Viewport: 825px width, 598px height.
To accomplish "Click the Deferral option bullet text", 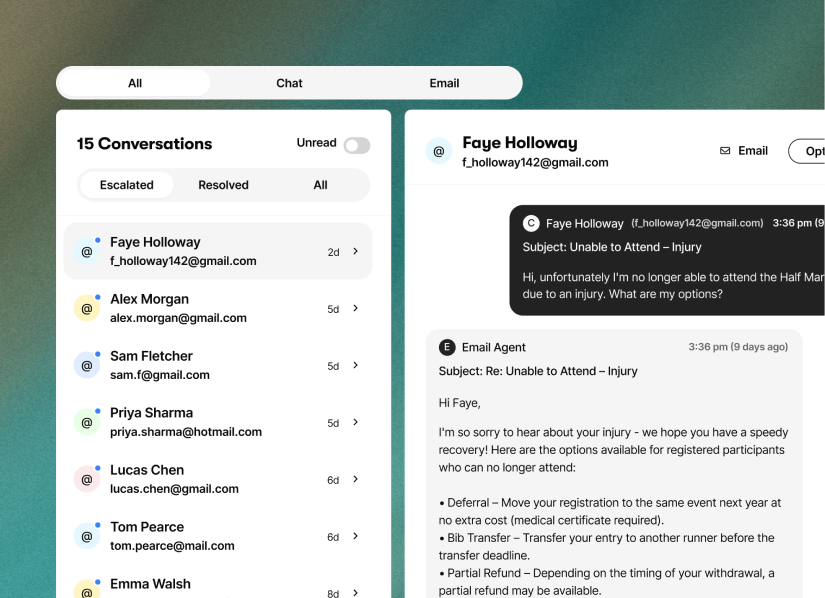I will click(x=610, y=511).
